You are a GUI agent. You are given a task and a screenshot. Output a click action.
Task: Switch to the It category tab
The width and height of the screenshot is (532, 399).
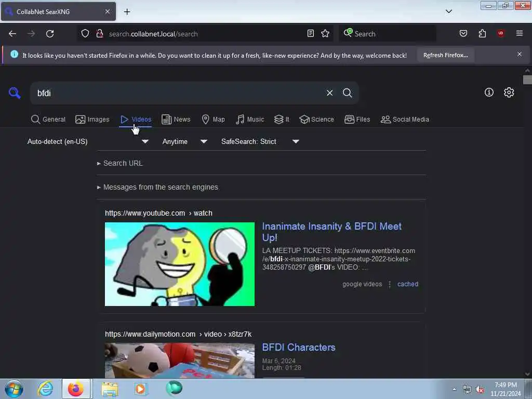click(282, 119)
